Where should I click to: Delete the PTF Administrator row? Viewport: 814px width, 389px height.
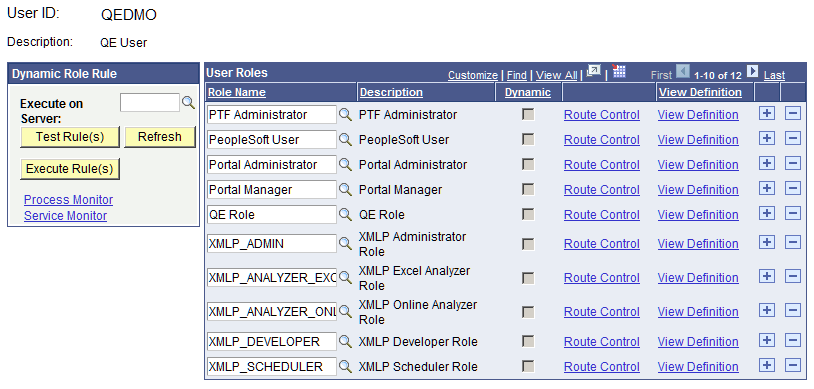tap(793, 113)
